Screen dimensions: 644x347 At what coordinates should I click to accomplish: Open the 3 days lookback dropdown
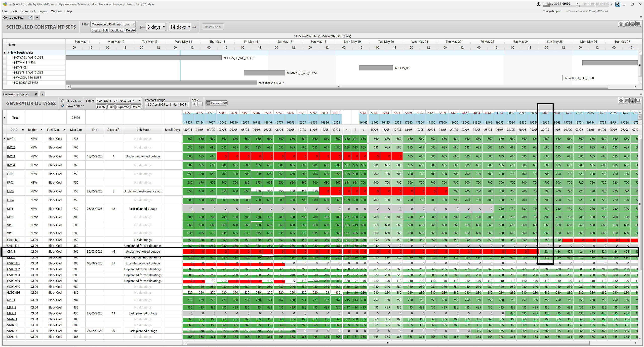[156, 27]
